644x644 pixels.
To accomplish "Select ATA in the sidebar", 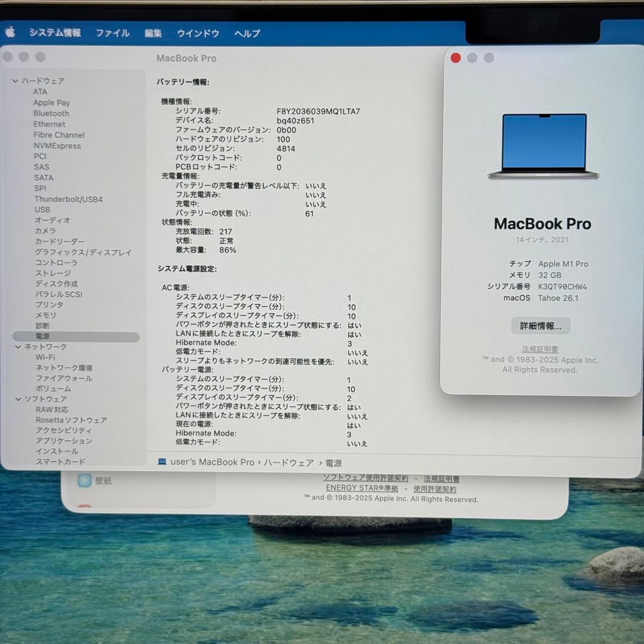I will coord(41,92).
